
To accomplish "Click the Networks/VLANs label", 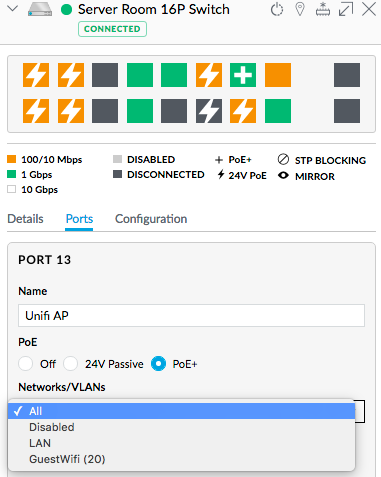I will [62, 387].
